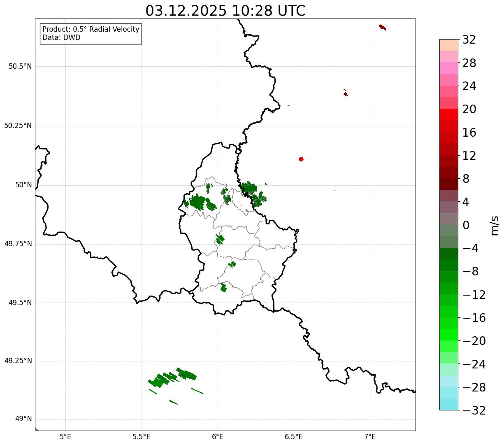Click the peach swatch at top of colorbar
Image resolution: width=504 pixels, height=445 pixels.
tap(449, 45)
